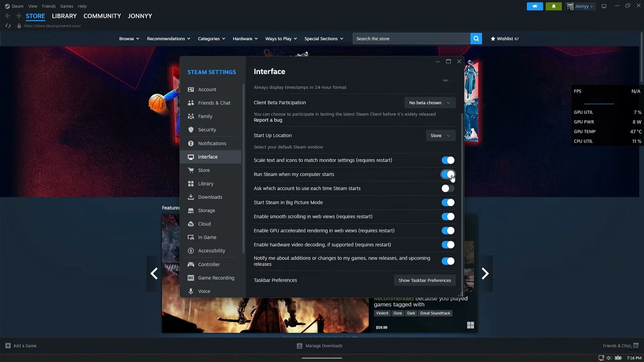Open the announcements megaphone icon
Viewport: 644px width, 362px height.
(535, 6)
